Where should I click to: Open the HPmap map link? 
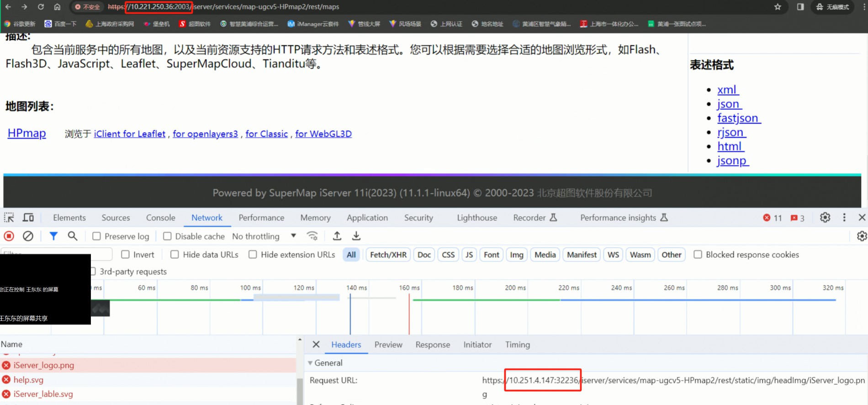27,133
